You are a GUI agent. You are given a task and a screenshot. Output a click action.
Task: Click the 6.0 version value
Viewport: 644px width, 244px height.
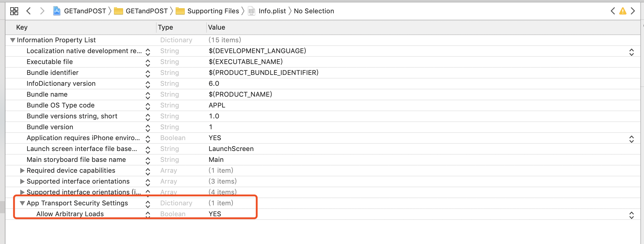click(x=214, y=84)
